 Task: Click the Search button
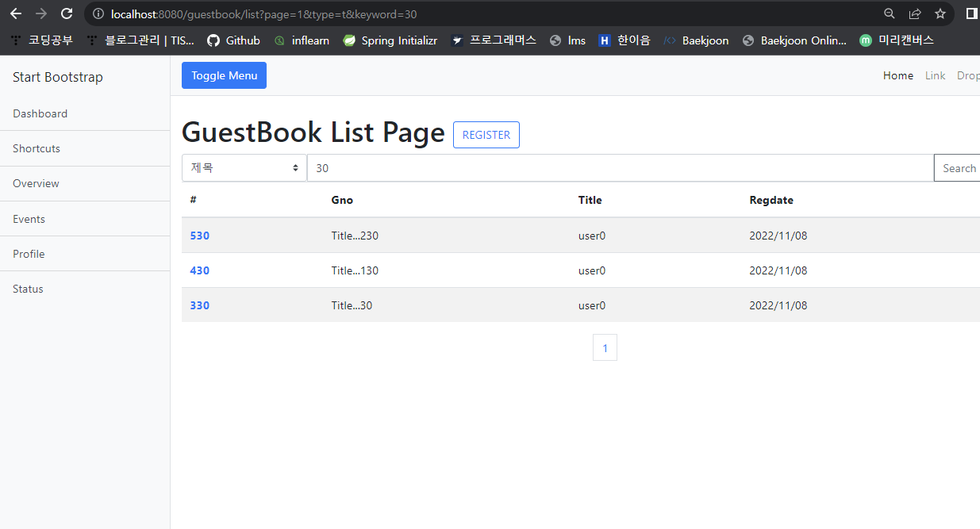click(957, 168)
